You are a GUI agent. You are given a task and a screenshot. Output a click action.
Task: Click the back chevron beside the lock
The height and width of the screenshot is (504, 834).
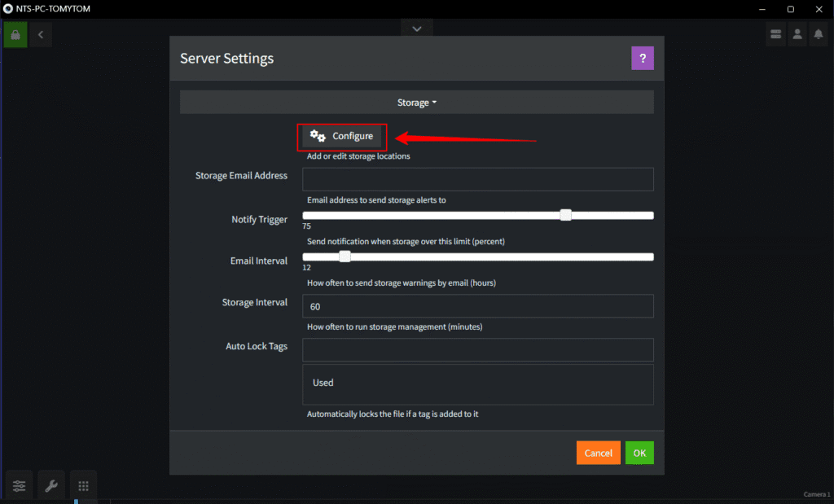point(39,33)
